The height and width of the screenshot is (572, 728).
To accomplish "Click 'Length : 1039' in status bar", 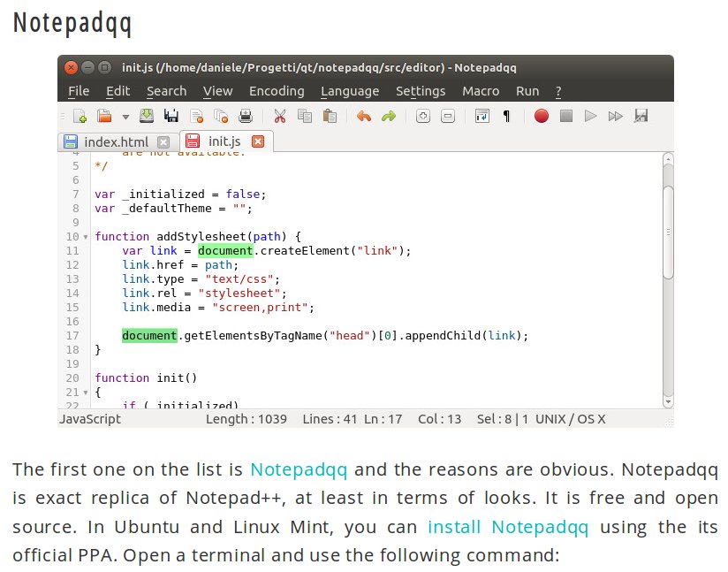I will [x=246, y=419].
